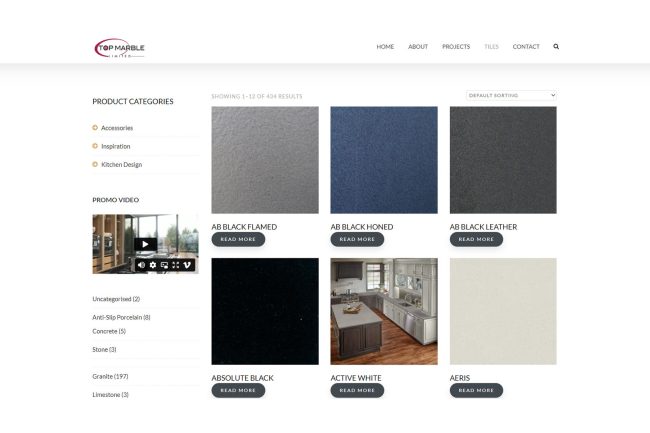The image size is (650, 433).
Task: Open the Kitchen Design category
Action: [121, 164]
